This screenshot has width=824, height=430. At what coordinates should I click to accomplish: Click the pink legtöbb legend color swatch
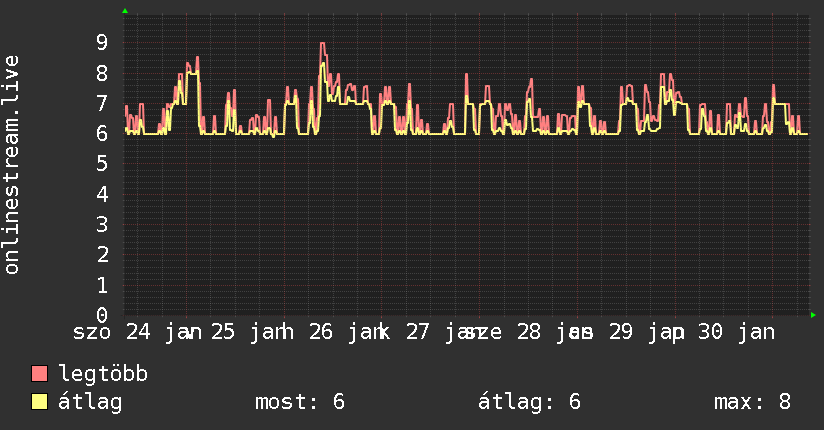(x=39, y=373)
